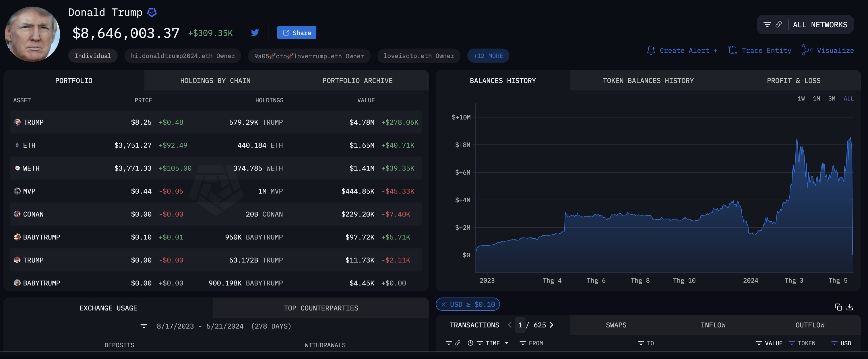Click the TRUMP row valued $4.78M
Viewport: 868px width, 359px height.
216,122
